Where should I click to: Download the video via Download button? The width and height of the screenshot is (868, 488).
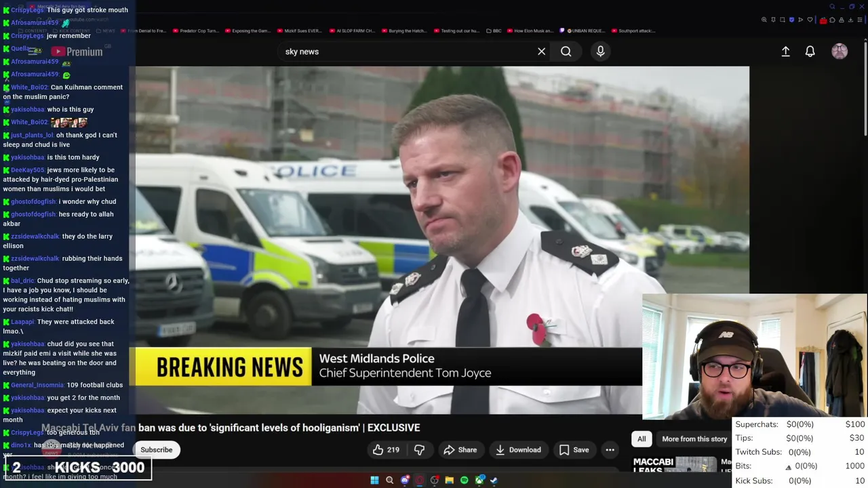tap(518, 450)
